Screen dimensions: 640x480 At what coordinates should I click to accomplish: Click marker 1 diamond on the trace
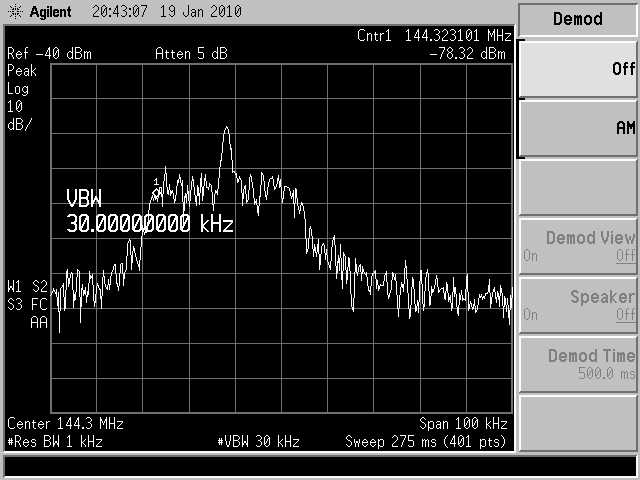156,193
